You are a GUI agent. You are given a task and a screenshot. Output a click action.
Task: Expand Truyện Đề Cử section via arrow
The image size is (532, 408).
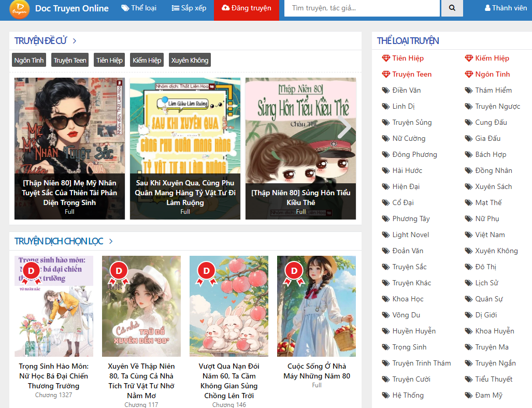(74, 41)
